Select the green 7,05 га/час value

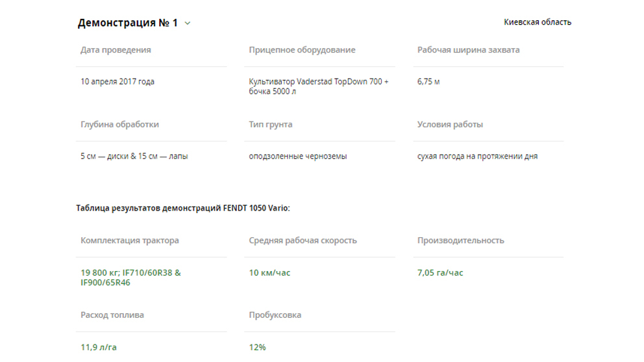pyautogui.click(x=440, y=273)
